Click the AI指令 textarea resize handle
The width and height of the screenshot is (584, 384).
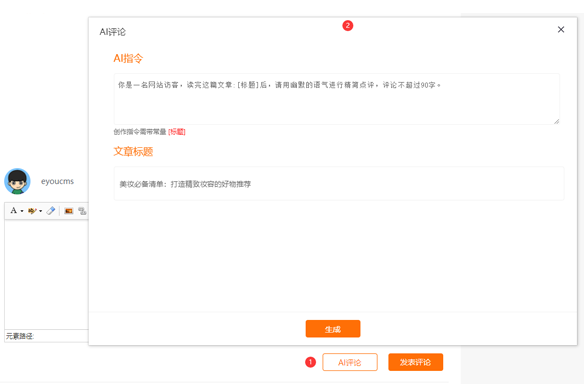[556, 121]
